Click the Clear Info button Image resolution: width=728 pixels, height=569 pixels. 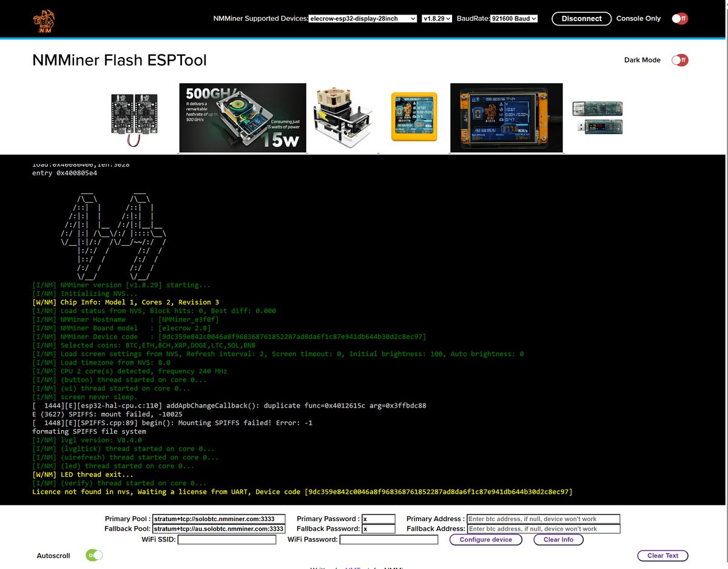(x=558, y=539)
